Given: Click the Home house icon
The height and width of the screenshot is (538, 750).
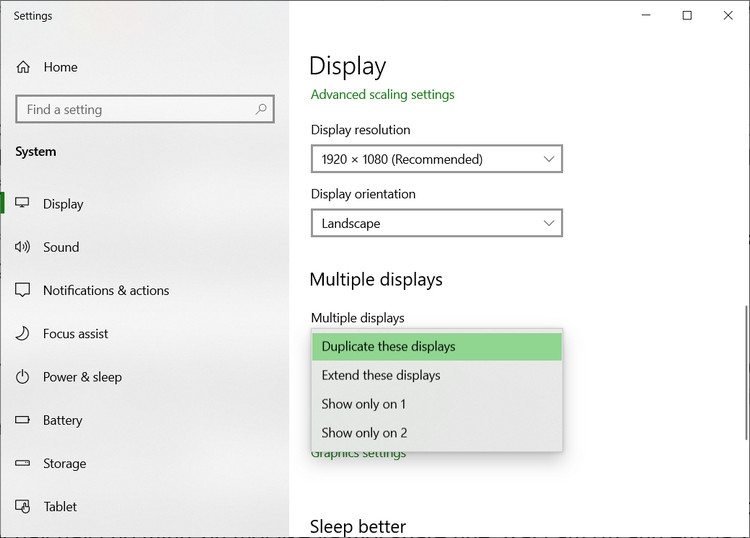Looking at the screenshot, I should pyautogui.click(x=23, y=67).
